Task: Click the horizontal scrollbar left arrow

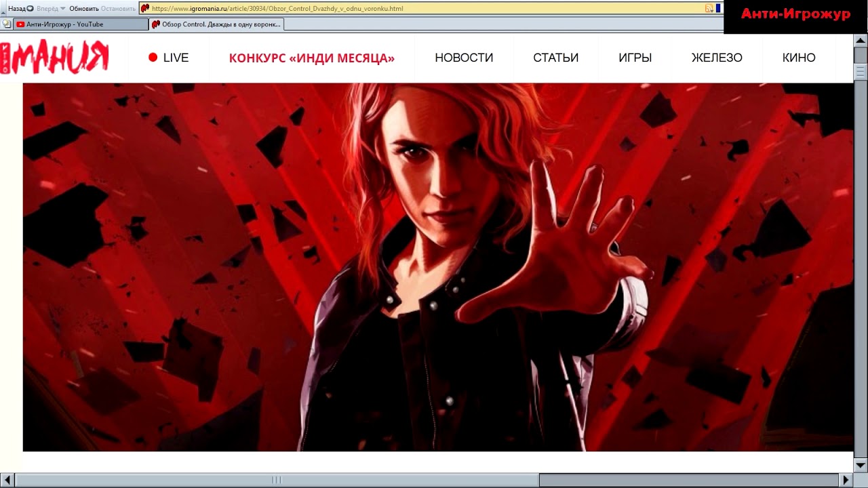Action: (7, 480)
